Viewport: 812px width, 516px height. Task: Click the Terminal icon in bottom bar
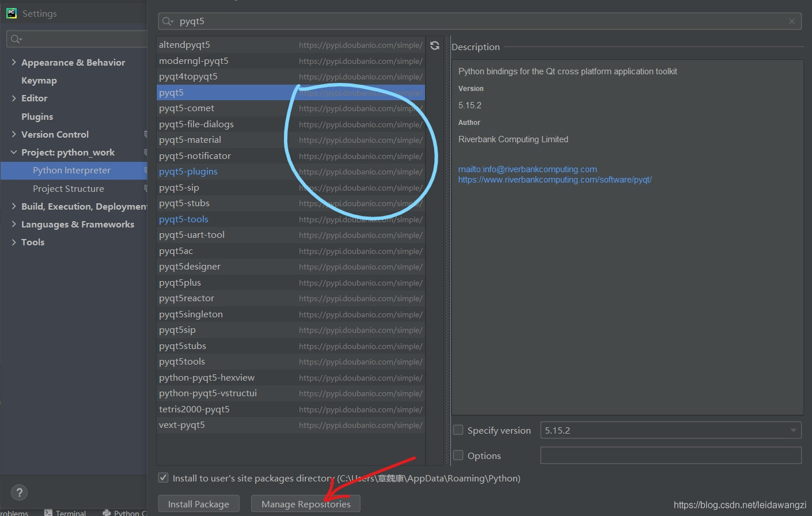tap(48, 513)
